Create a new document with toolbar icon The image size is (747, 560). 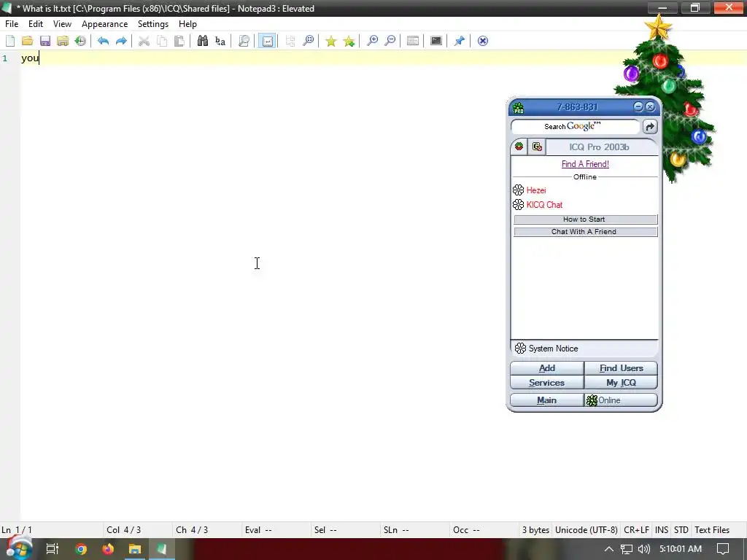point(10,41)
